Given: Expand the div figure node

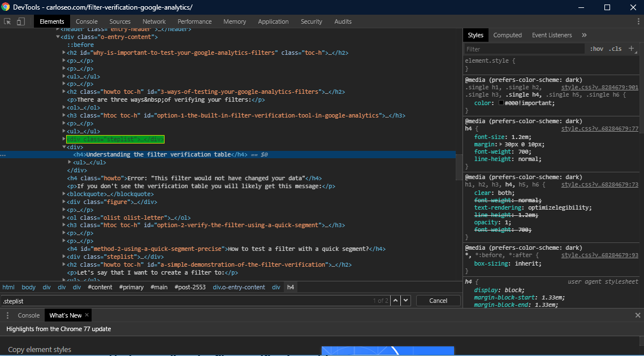Looking at the screenshot, I should pyautogui.click(x=64, y=202).
